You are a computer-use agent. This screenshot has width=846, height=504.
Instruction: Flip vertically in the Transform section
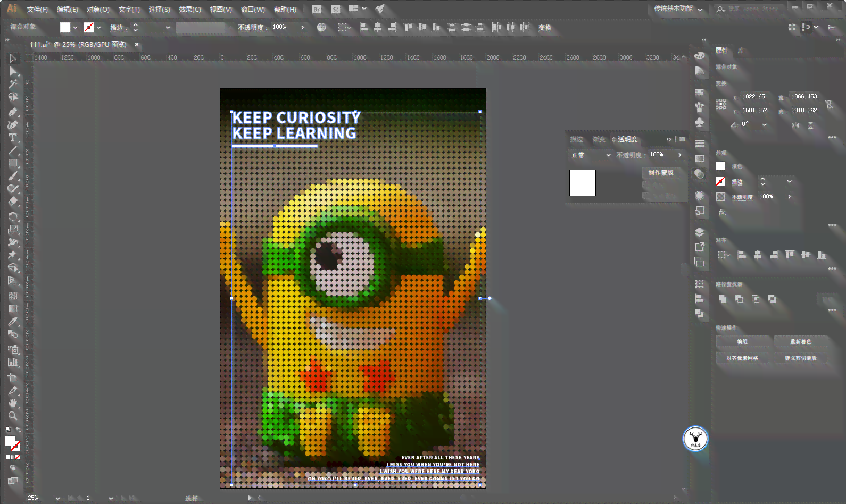click(811, 125)
